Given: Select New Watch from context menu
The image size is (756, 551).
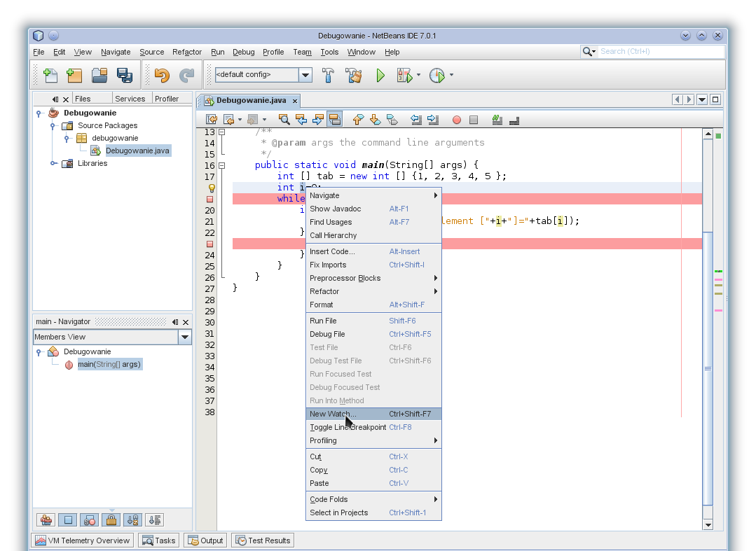Looking at the screenshot, I should click(x=373, y=414).
